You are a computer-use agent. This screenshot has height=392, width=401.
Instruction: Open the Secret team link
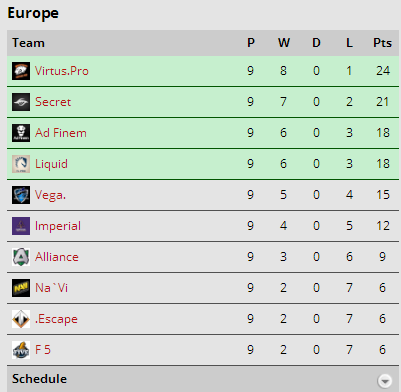(x=53, y=102)
